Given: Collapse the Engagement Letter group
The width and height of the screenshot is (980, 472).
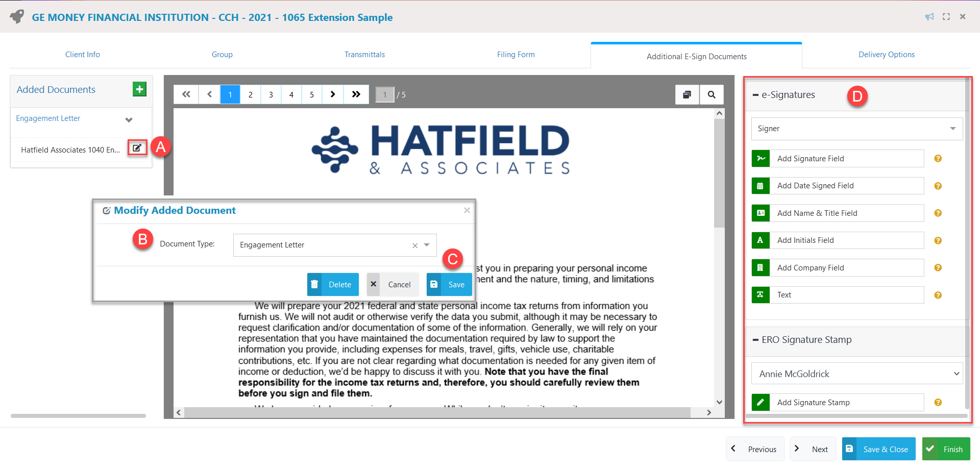Looking at the screenshot, I should pos(129,119).
